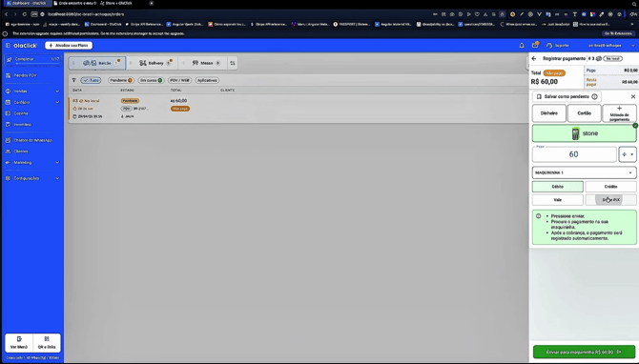Screen dimensions: 639x364
Task: Choose Stone PIX payment type
Action: [x=610, y=200]
